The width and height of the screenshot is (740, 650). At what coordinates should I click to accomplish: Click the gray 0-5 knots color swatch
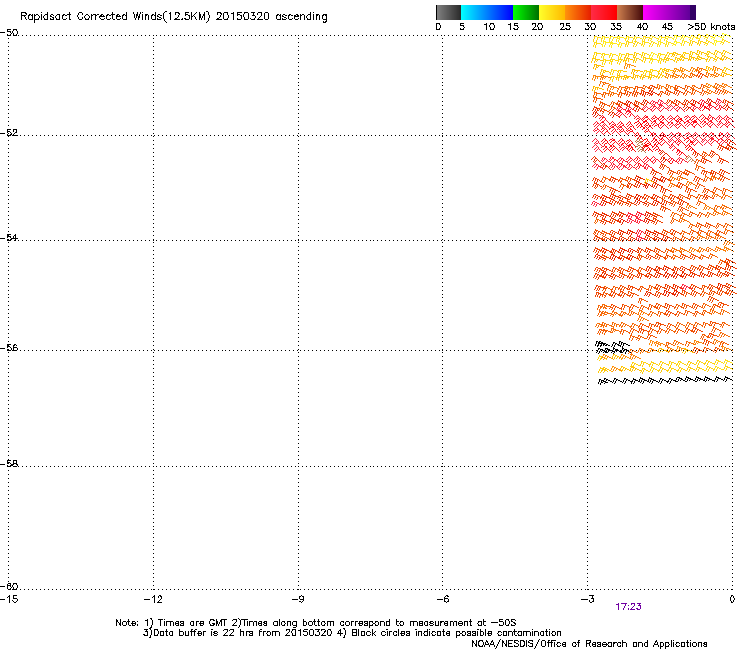[x=448, y=12]
